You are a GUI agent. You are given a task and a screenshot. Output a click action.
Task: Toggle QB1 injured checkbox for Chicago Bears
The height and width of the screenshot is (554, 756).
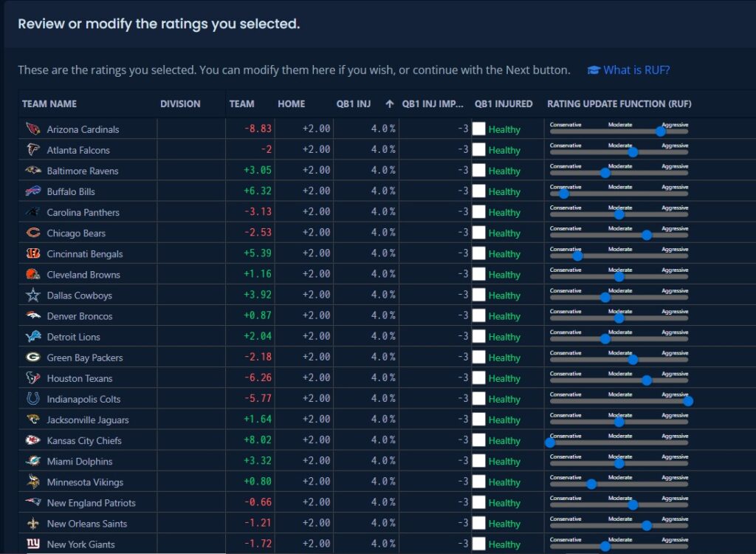[x=478, y=233]
